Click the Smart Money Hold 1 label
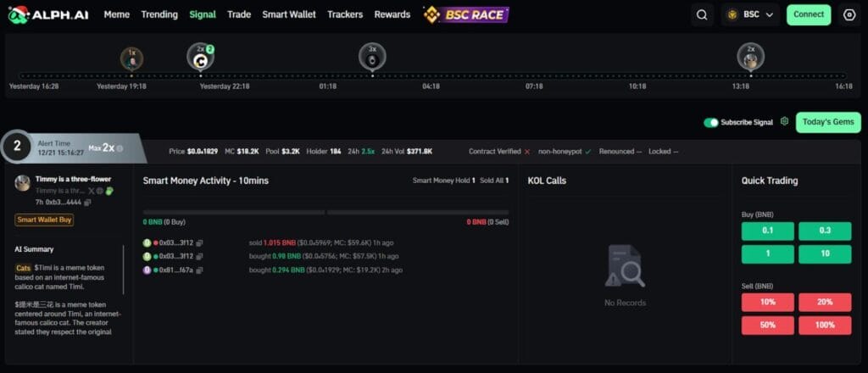This screenshot has height=373, width=868. (444, 181)
